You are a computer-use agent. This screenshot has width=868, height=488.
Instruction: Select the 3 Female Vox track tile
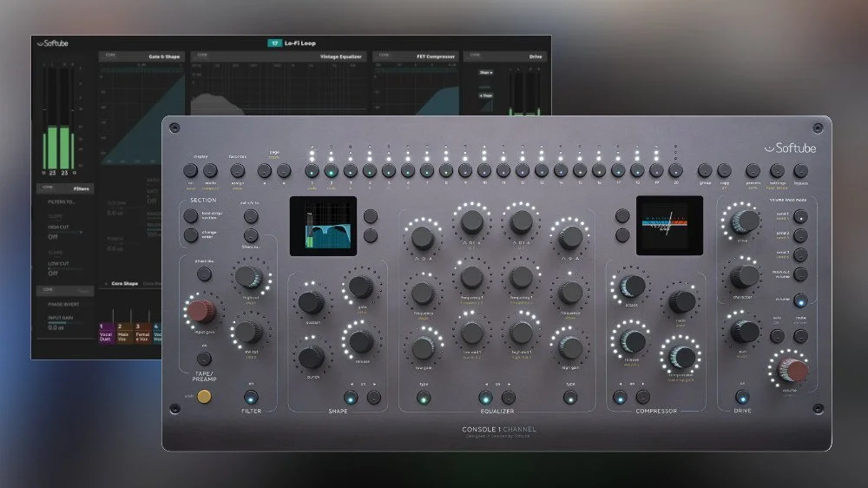pos(142,333)
